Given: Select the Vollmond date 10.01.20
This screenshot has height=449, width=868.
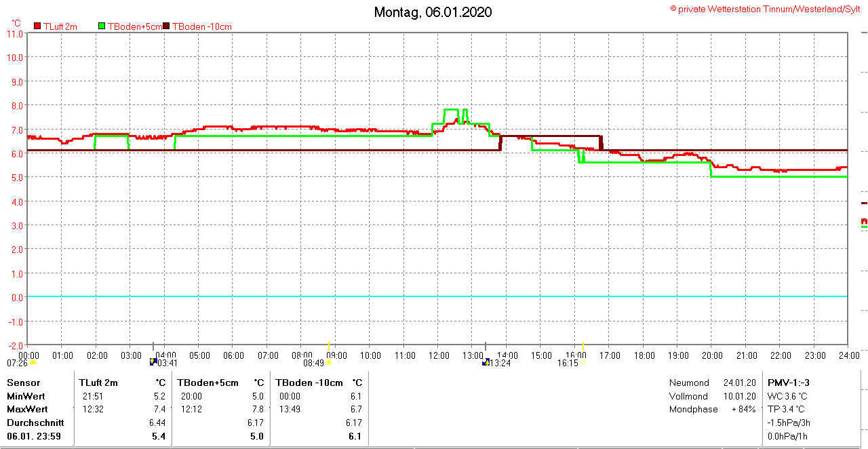Looking at the screenshot, I should coord(739,396).
